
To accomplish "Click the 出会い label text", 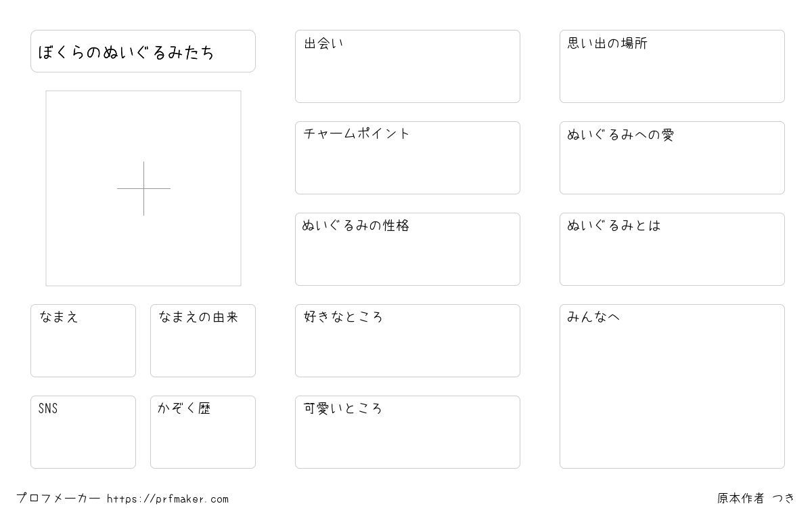I will click(x=323, y=43).
